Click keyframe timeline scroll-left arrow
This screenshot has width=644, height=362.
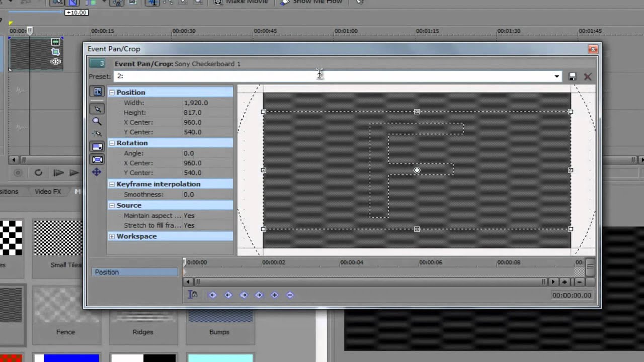tap(188, 282)
